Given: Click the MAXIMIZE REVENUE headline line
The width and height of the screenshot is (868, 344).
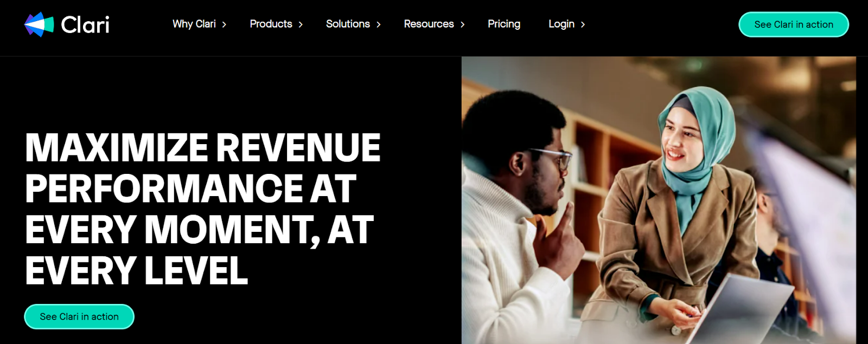Looking at the screenshot, I should point(203,147).
